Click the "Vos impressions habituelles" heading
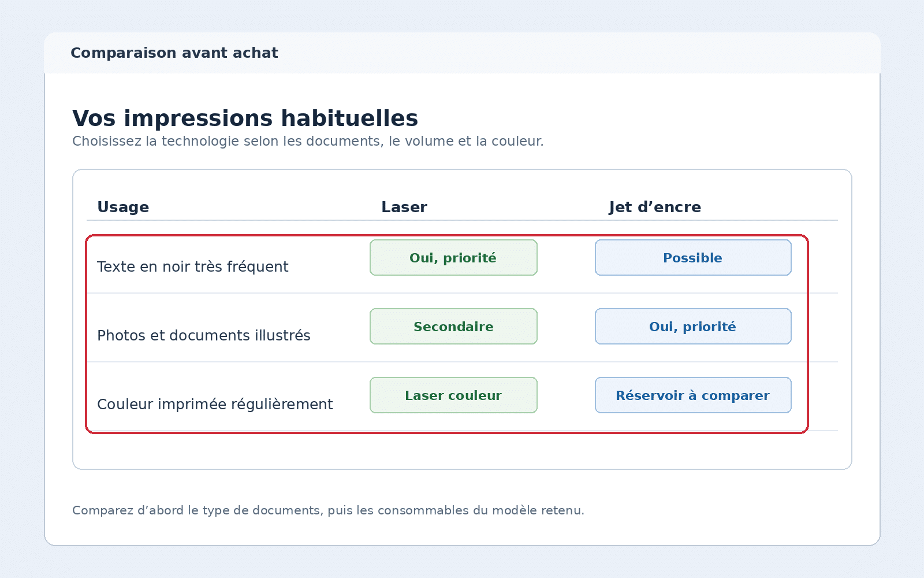This screenshot has height=578, width=924. [x=245, y=118]
